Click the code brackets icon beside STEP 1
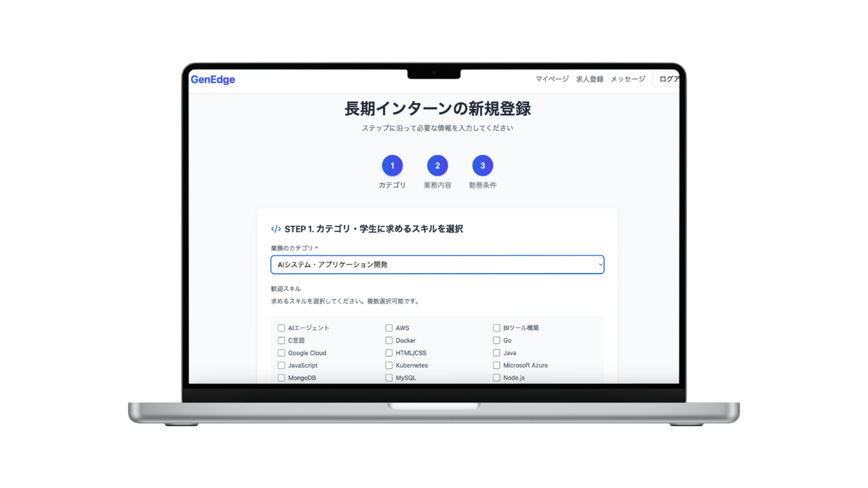 click(276, 229)
